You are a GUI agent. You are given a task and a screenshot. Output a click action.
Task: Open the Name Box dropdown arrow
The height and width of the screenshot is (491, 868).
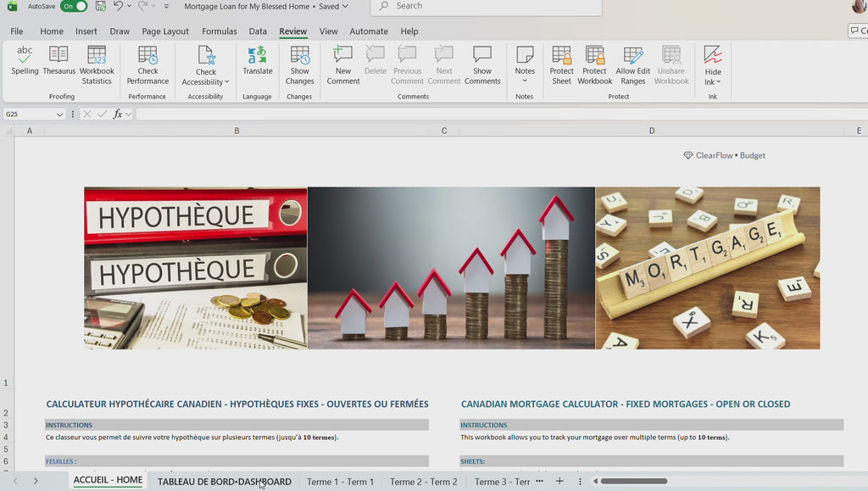click(x=59, y=114)
